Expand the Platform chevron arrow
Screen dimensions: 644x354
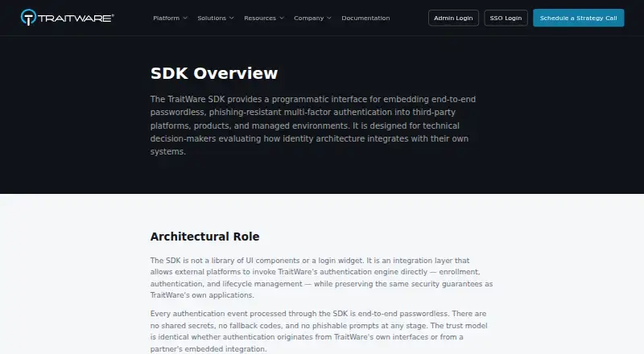coord(185,18)
